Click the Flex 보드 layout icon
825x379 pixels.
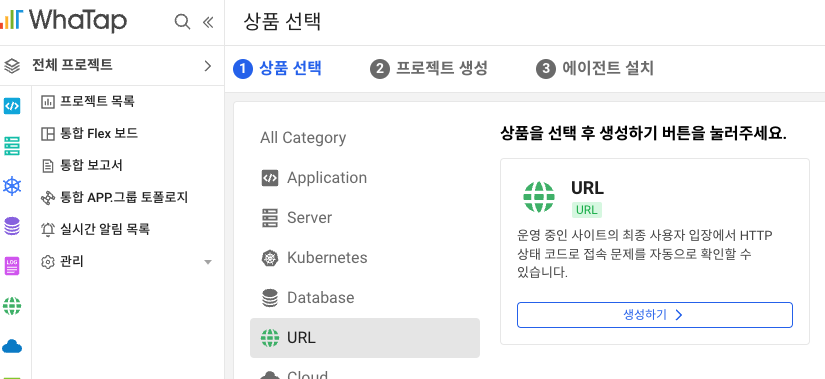click(48, 134)
